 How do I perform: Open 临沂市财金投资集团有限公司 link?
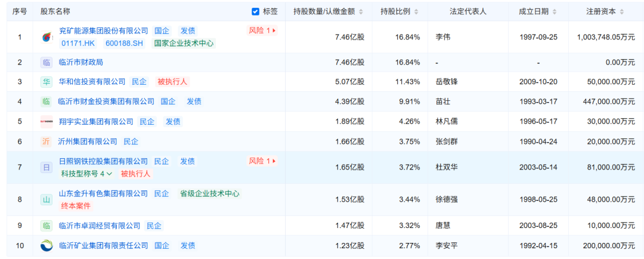tap(107, 101)
